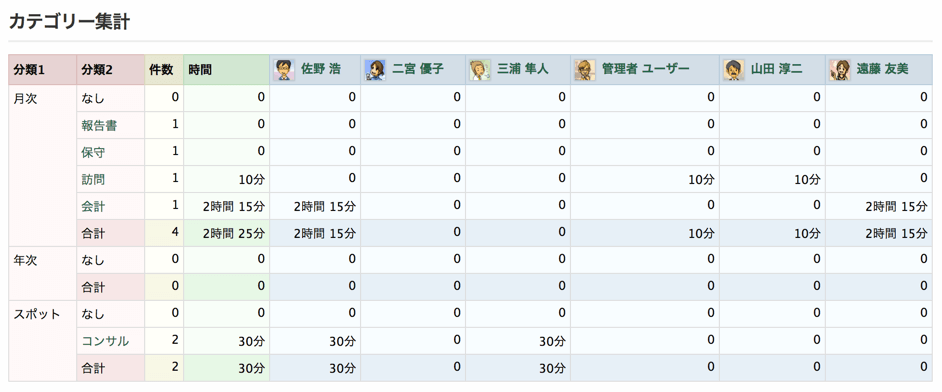Open the コンサル category link
This screenshot has width=942, height=392.
(105, 341)
